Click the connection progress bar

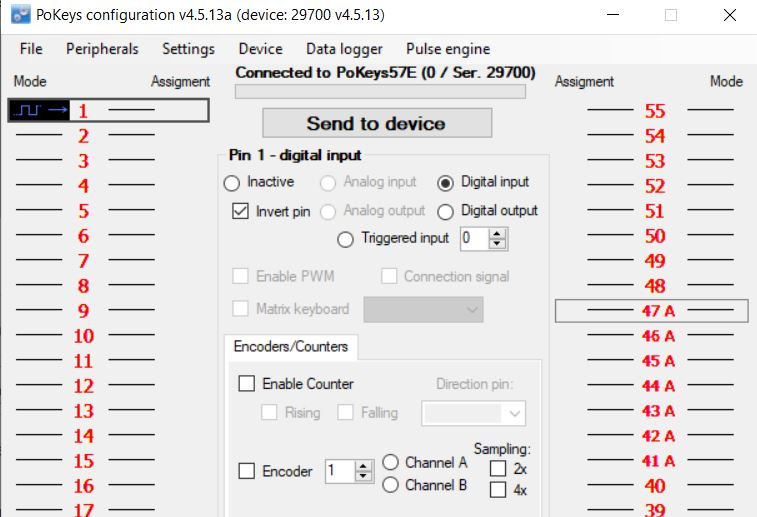click(380, 92)
